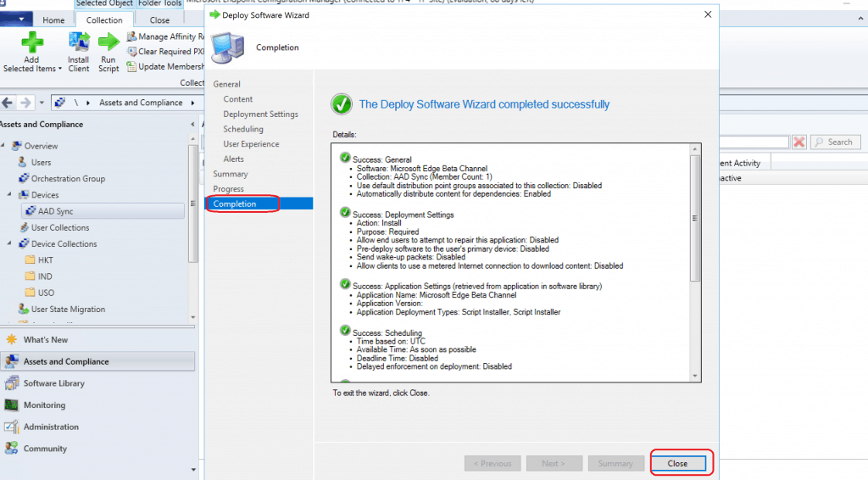Click the User Experience wizard step

251,144
